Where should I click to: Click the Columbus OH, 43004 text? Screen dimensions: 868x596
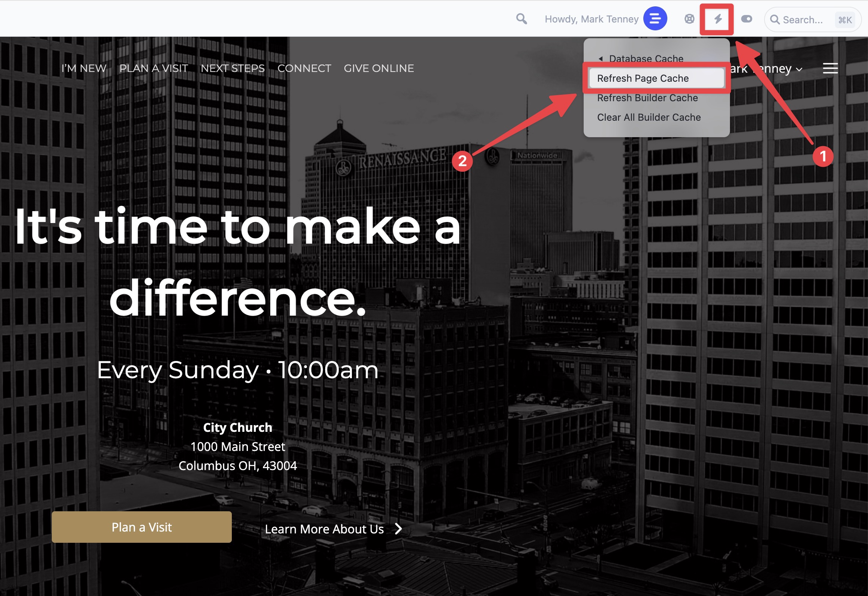pos(238,466)
